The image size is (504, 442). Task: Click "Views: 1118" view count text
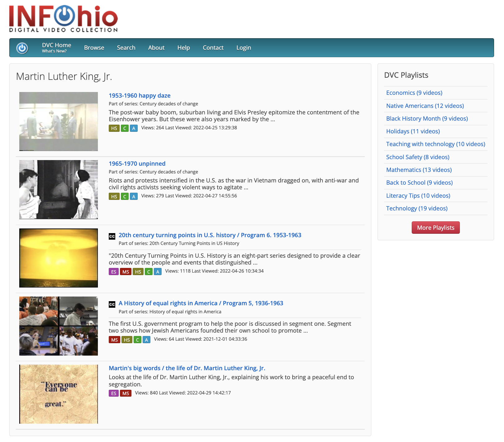click(x=178, y=271)
